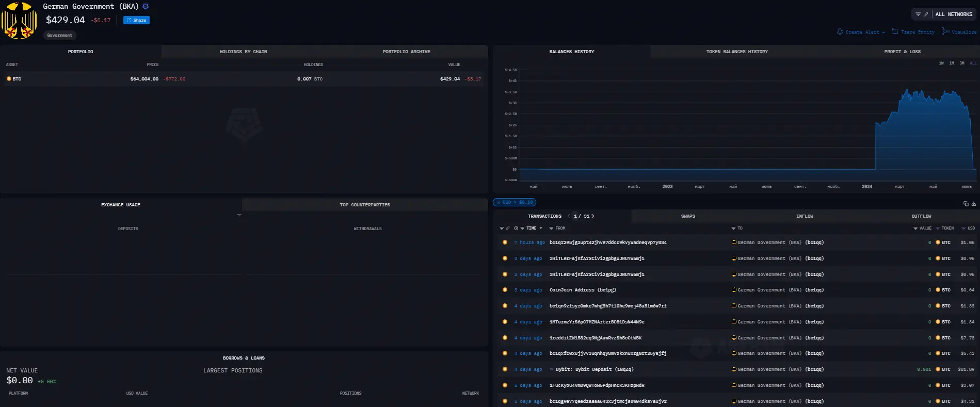Screen dimensions: 980x407
Task: Open the Visualize link
Action: pos(964,32)
